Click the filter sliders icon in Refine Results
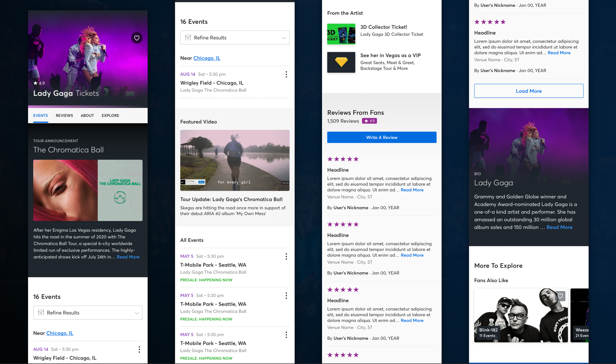This screenshot has height=364, width=616. 188,37
